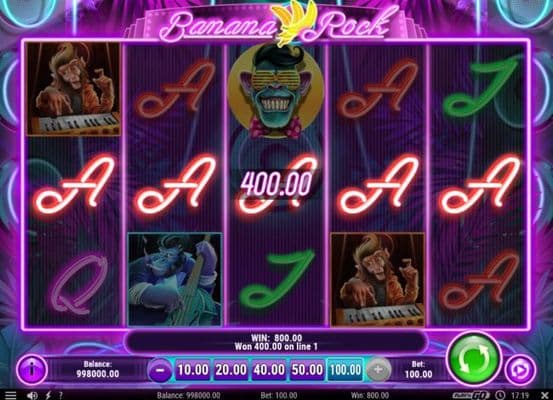Open the hamburger menu in bottom bar
Image resolution: width=553 pixels, height=400 pixels.
click(x=11, y=395)
